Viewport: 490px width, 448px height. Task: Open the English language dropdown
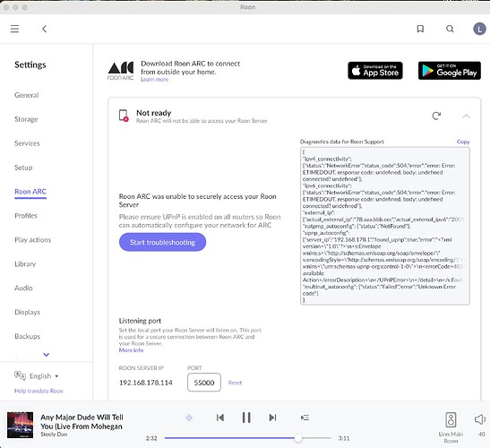44,375
